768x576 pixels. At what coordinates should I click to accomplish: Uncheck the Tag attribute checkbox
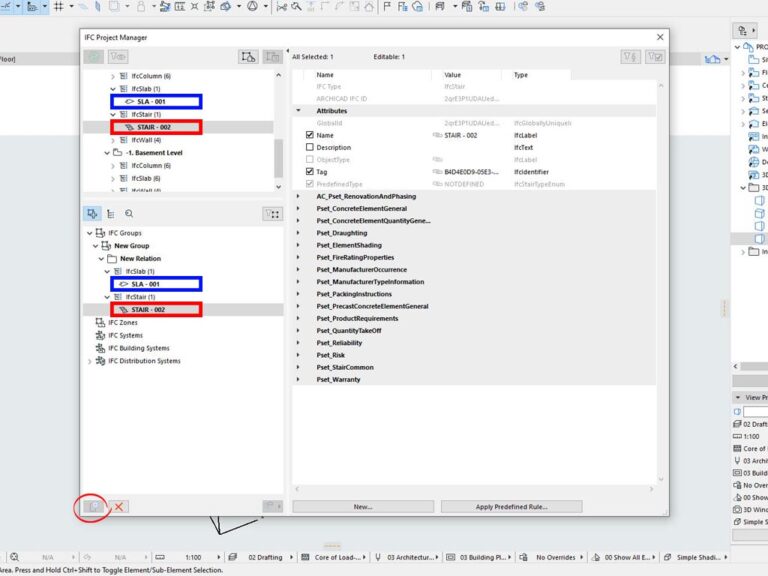pos(310,171)
